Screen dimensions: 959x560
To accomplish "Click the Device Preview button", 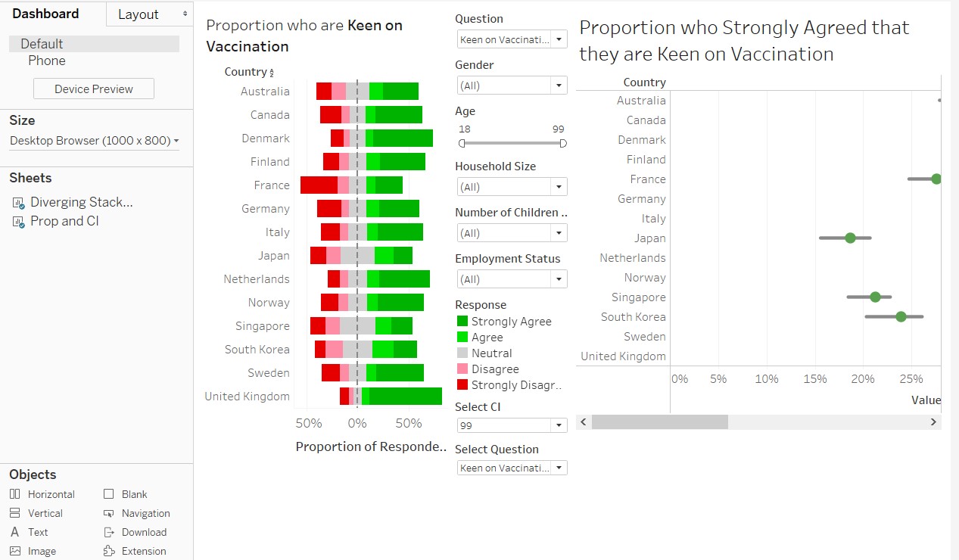I will (93, 88).
